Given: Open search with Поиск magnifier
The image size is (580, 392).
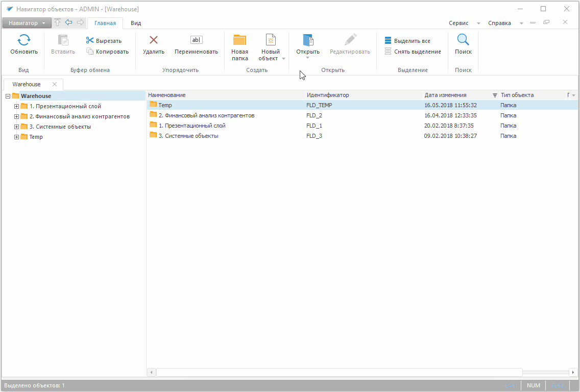Looking at the screenshot, I should [x=463, y=40].
